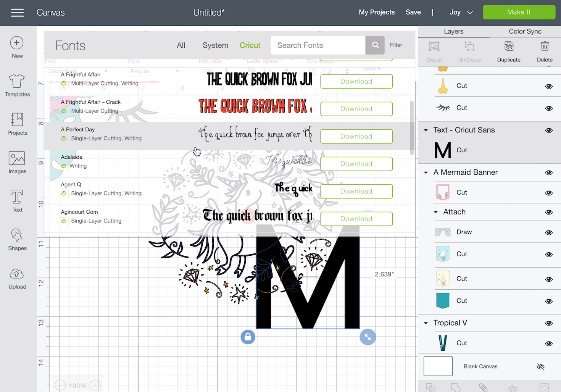Viewport: 561px width, 392px height.
Task: Zoom in with the plus icon
Action: pyautogui.click(x=95, y=386)
